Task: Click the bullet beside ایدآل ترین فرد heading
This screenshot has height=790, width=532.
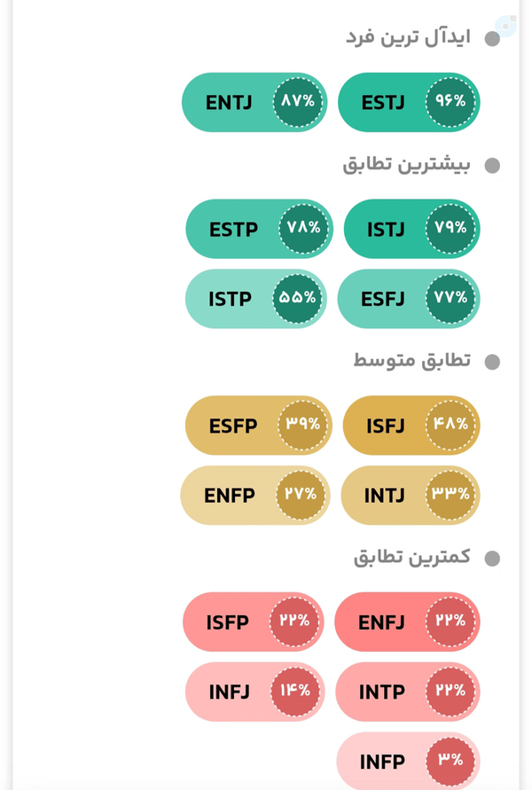Action: point(492,39)
